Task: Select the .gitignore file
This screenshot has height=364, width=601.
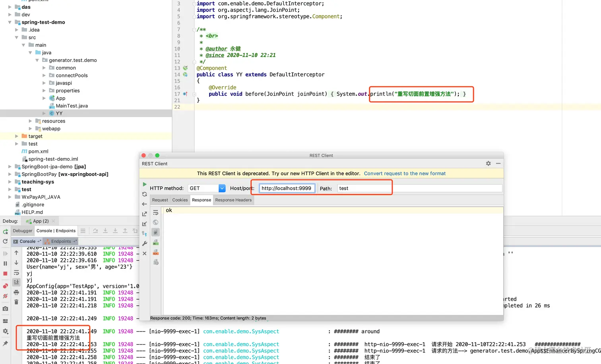Action: (33, 205)
